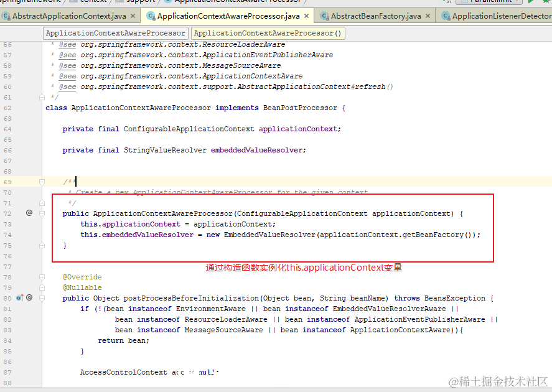The image size is (552, 392).
Task: Open the AbstractBeanFactory.java tab
Action: point(376,16)
